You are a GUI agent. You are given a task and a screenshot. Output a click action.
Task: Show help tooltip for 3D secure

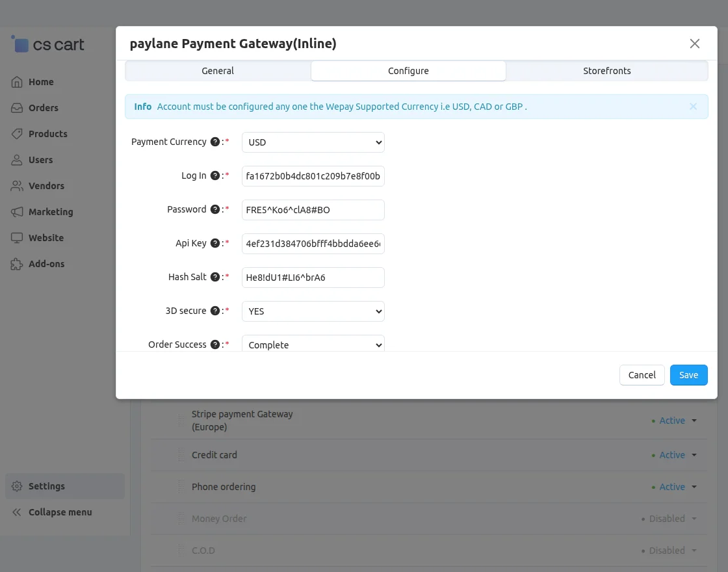[x=215, y=311]
